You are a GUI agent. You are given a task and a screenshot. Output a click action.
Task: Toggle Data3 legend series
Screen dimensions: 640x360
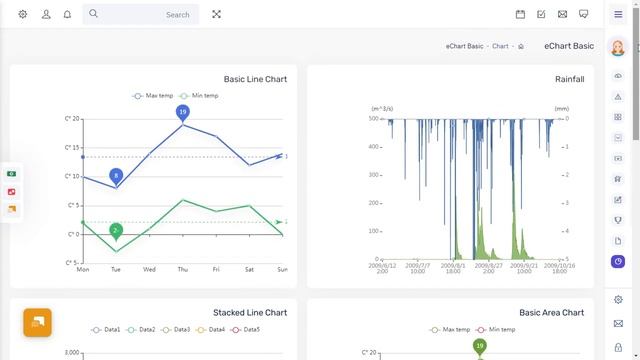pyautogui.click(x=176, y=329)
